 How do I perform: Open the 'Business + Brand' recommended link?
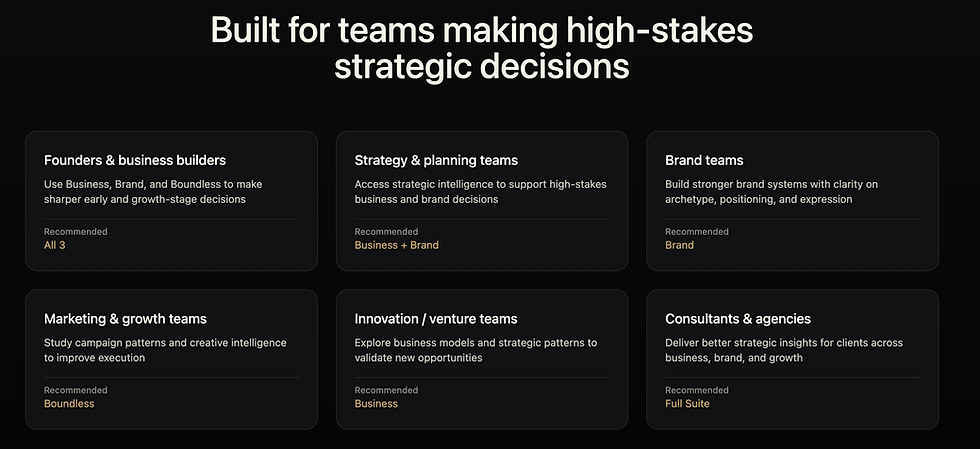pos(397,245)
